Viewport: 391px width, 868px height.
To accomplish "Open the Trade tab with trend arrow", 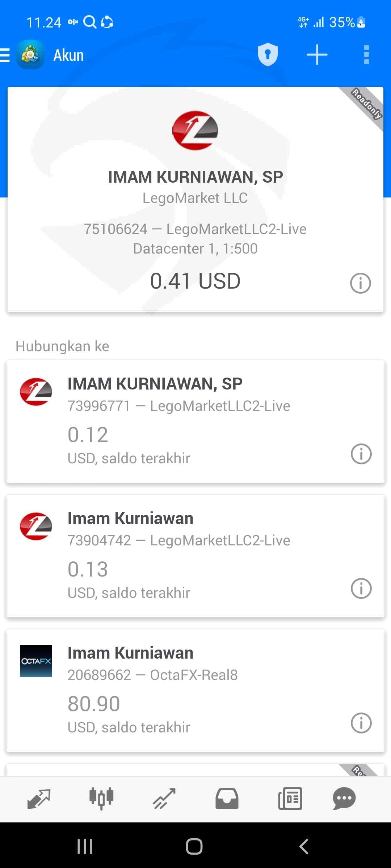I will click(x=164, y=799).
